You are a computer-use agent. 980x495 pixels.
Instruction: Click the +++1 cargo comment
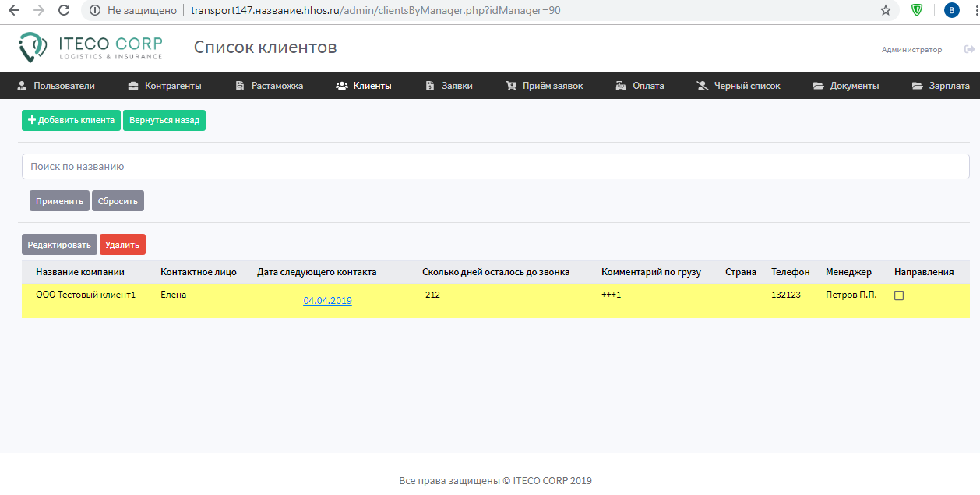click(611, 295)
